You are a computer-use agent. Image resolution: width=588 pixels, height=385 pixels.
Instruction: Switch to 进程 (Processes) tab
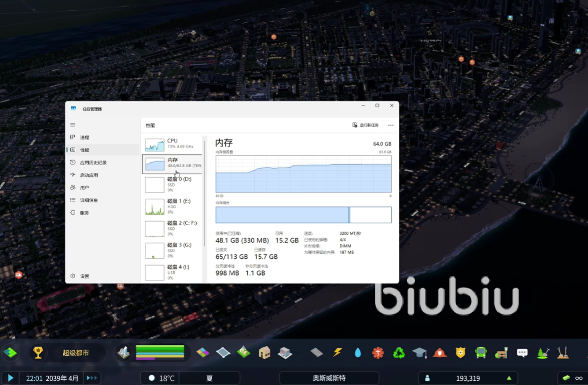[84, 137]
